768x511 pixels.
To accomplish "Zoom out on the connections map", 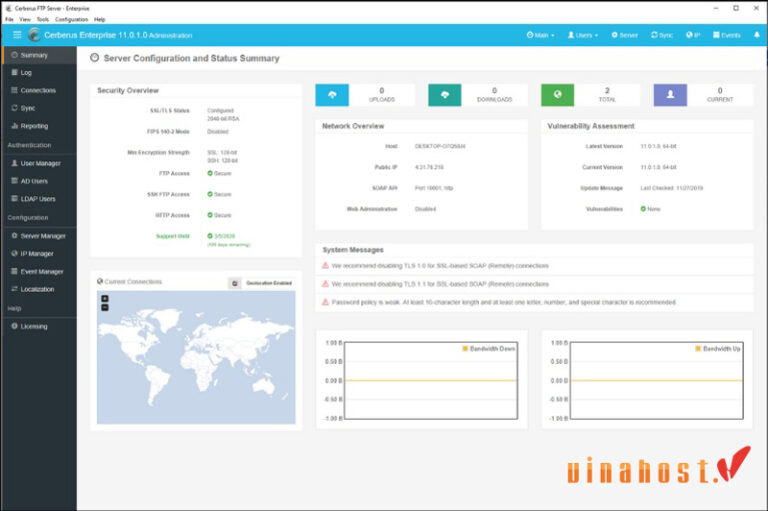I will coord(105,307).
